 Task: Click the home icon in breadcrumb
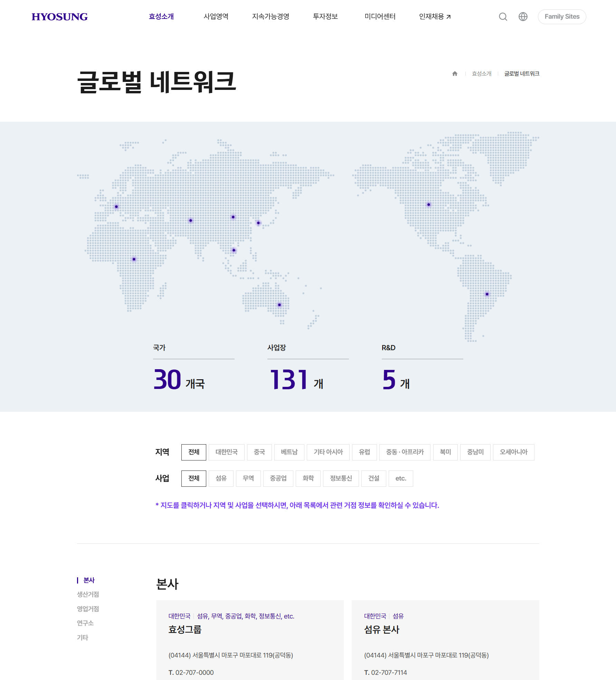(x=455, y=74)
